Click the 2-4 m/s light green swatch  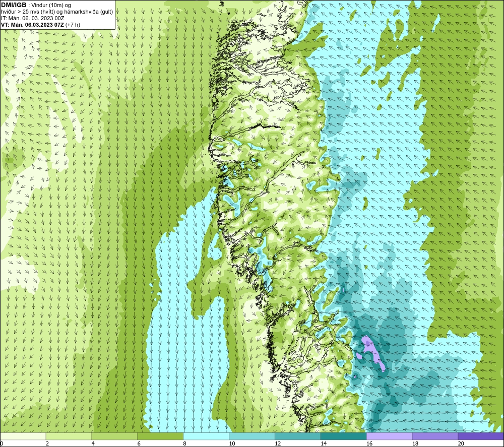click(69, 436)
